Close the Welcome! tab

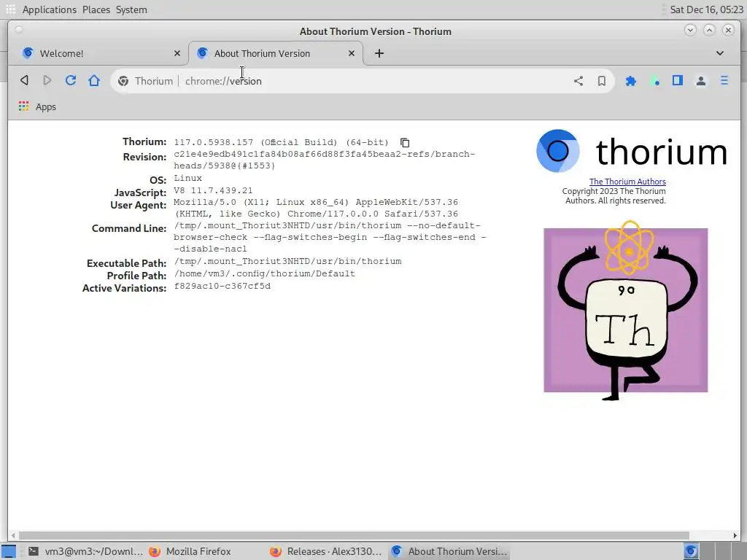coord(177,53)
